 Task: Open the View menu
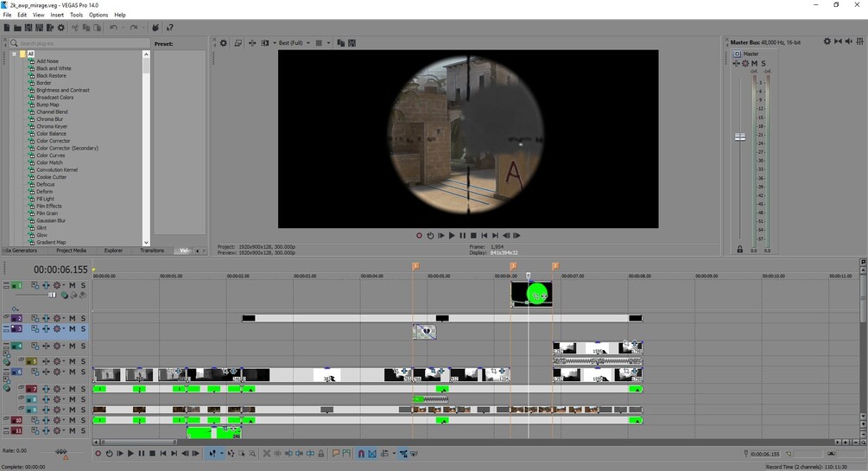click(x=38, y=15)
